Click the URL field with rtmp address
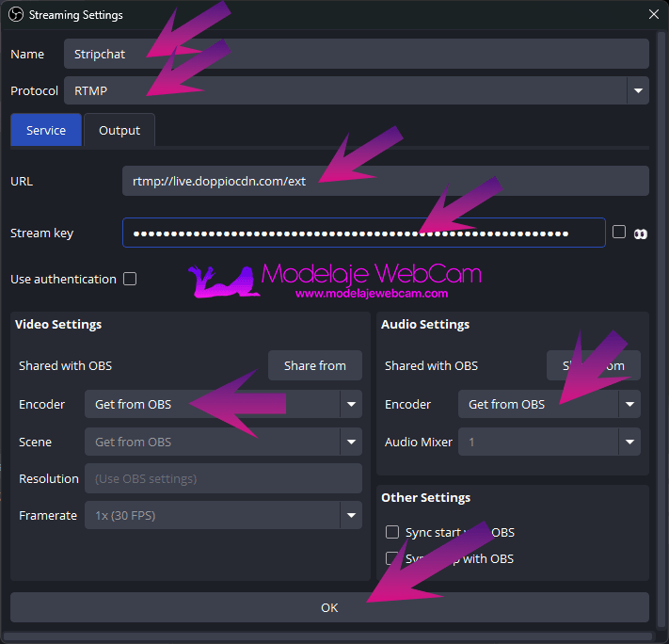This screenshot has width=669, height=644. tap(385, 181)
